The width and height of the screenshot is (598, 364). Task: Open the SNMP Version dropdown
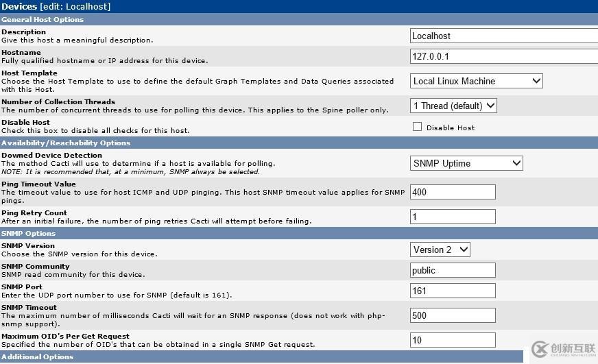click(x=440, y=250)
